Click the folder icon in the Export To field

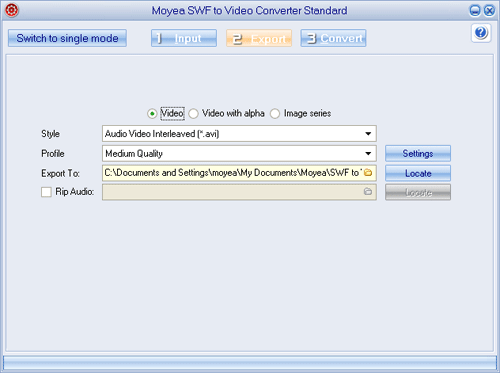pyautogui.click(x=368, y=173)
